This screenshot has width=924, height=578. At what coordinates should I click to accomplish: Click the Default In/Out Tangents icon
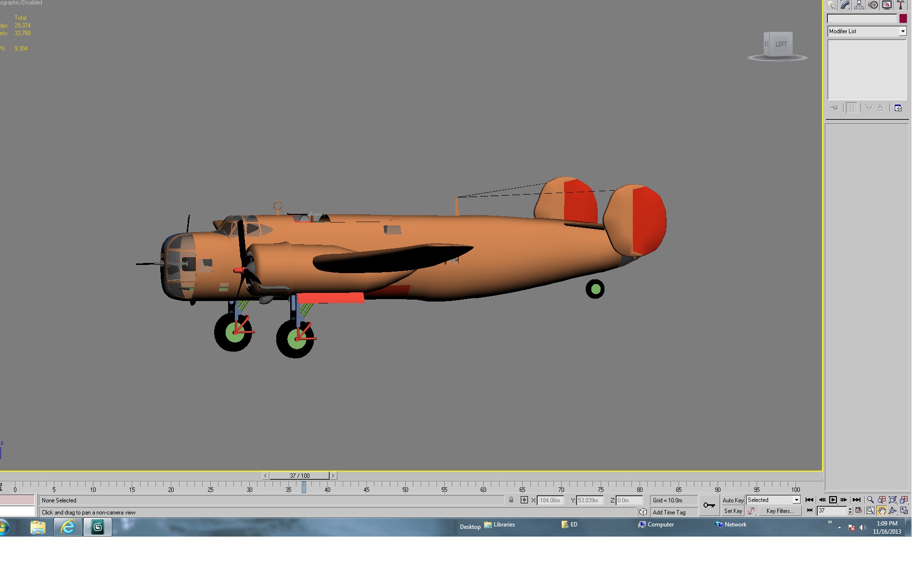751,511
